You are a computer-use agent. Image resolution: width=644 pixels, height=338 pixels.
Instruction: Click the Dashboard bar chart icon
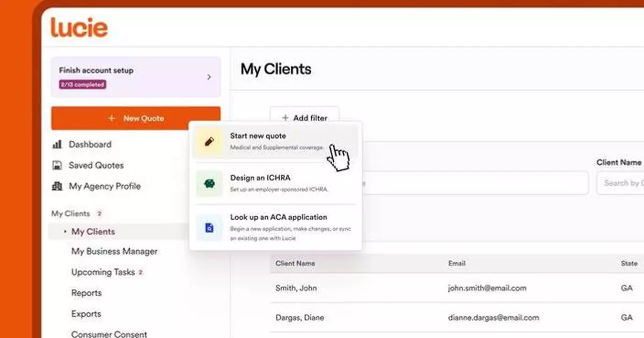(x=57, y=145)
